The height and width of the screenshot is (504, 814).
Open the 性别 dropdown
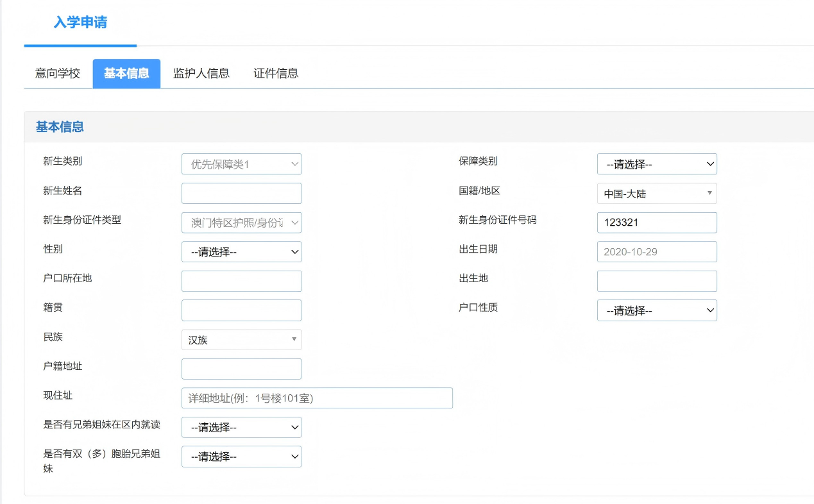tap(241, 252)
